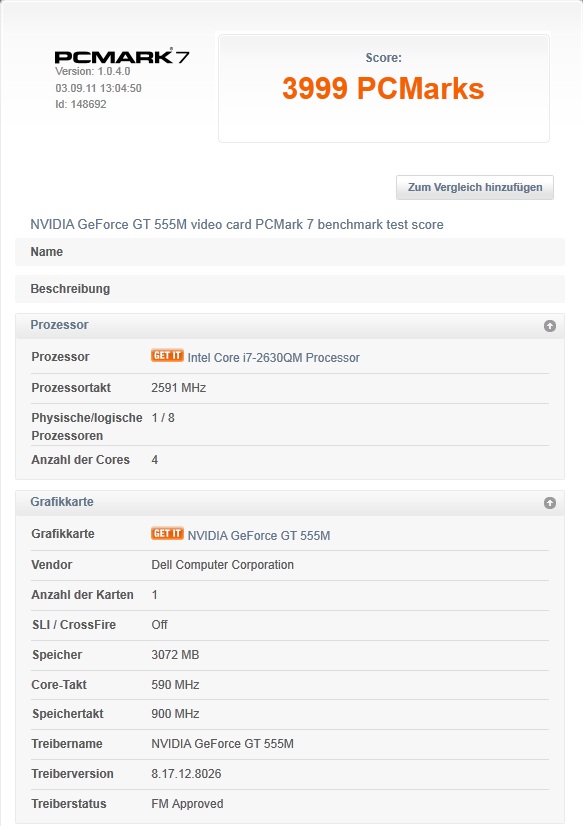Select the Beschreibung row field
Screen dimensions: 583x826
(290, 289)
